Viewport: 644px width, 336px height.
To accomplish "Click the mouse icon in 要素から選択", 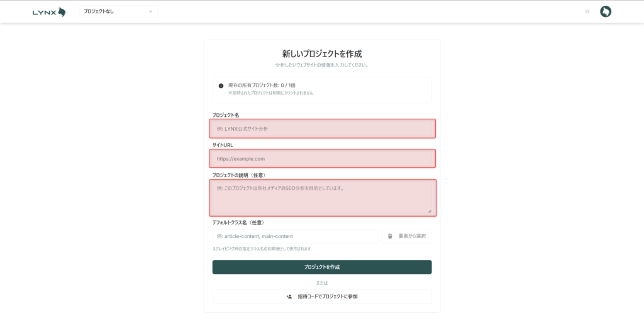I will 390,236.
